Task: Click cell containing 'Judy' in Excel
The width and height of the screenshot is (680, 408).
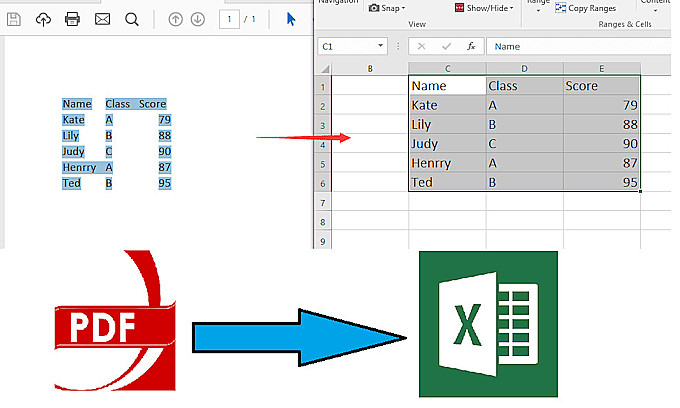Action: (x=448, y=144)
